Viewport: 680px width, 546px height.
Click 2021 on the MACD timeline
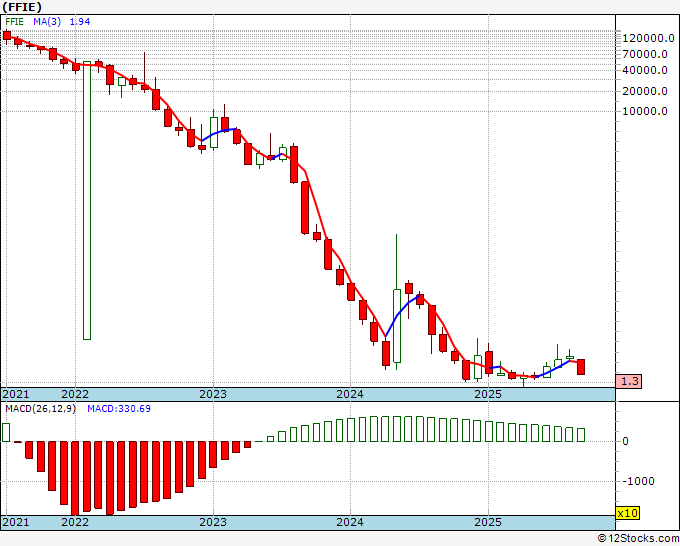pos(16,522)
